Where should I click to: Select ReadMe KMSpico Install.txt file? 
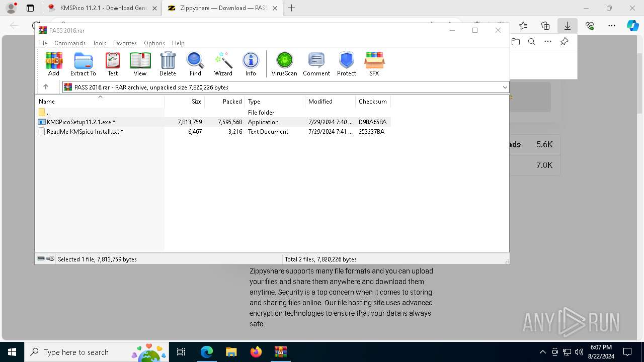(213, 132)
